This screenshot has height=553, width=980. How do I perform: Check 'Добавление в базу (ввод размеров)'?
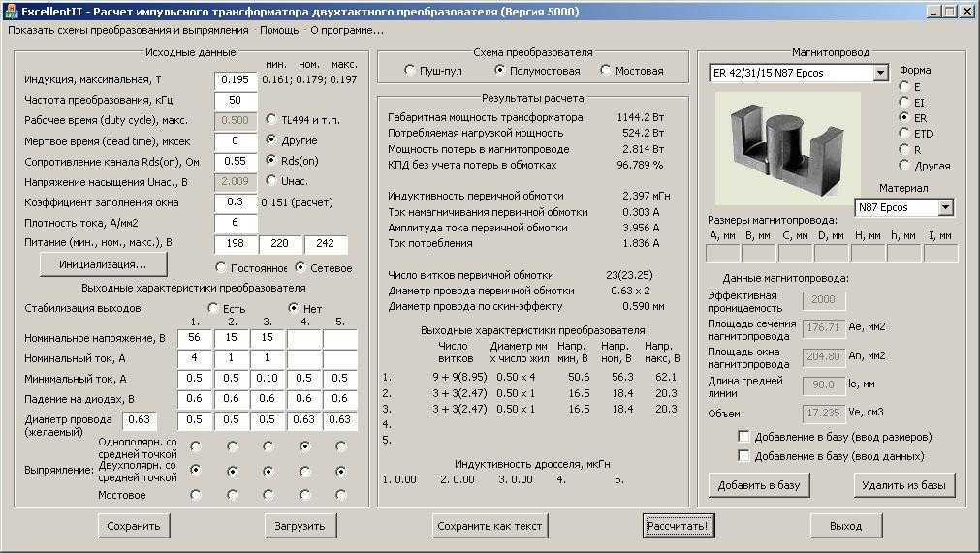coord(743,436)
